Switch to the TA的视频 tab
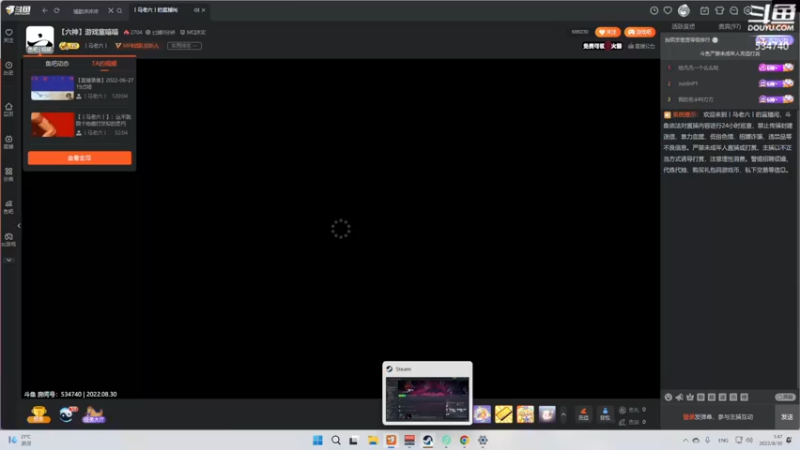 click(x=104, y=64)
